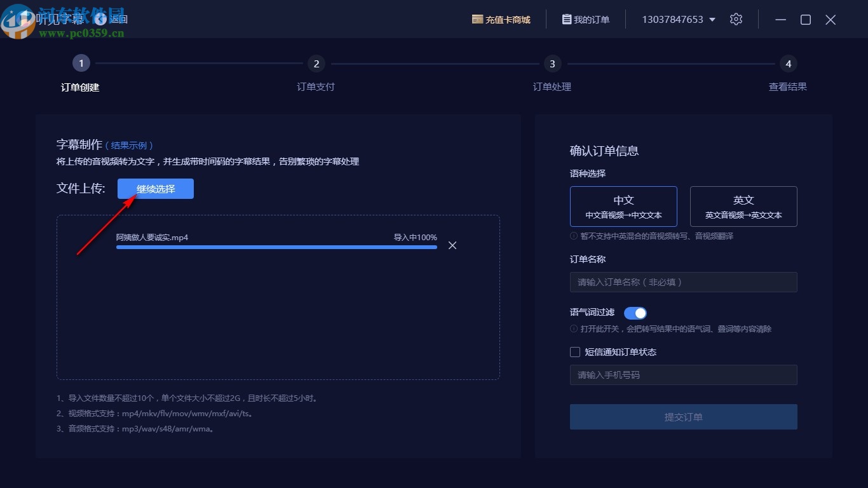
Task: Remove the file 阿姨做人要诚实.mp4 with X icon
Action: [452, 245]
